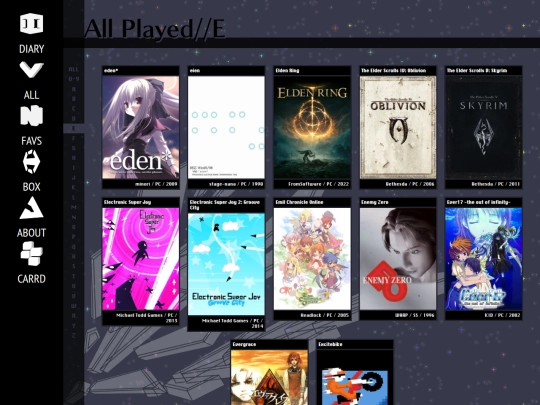540x405 pixels.
Task: Select highlighted letter E in the index
Action: click(x=74, y=128)
